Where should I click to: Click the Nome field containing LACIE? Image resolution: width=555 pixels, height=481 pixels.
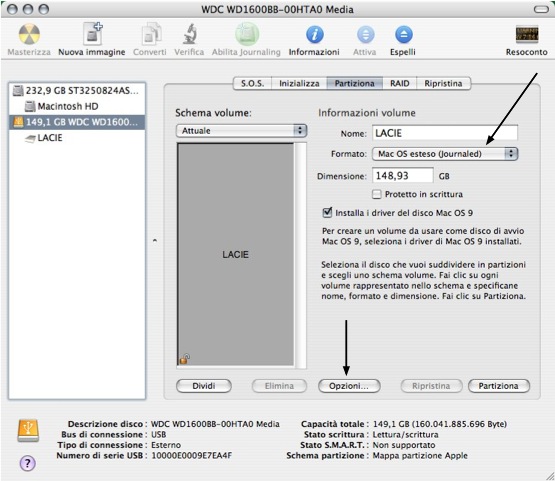pos(445,133)
